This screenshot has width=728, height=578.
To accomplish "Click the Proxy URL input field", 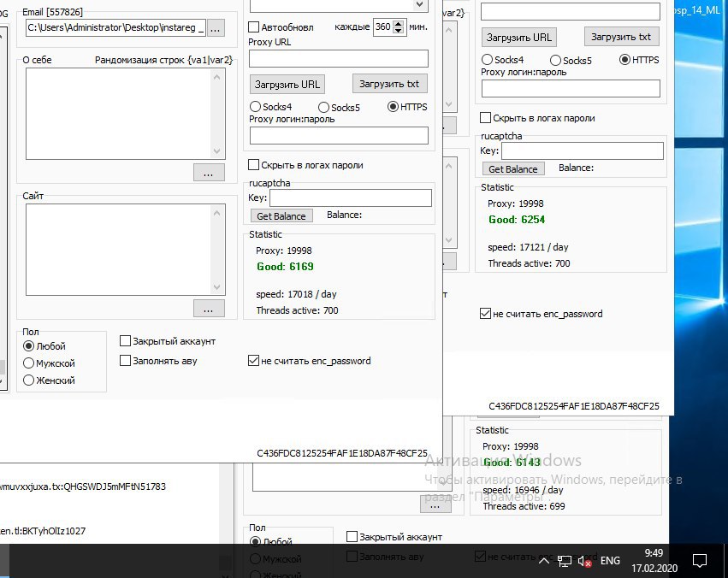I will click(x=338, y=59).
